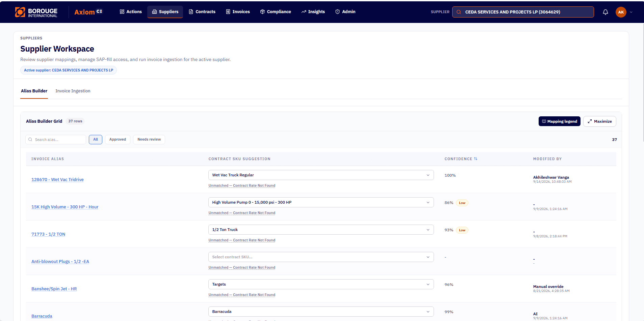Filter the grid to All aliases
Viewport: 644px width, 321px height.
click(x=96, y=140)
